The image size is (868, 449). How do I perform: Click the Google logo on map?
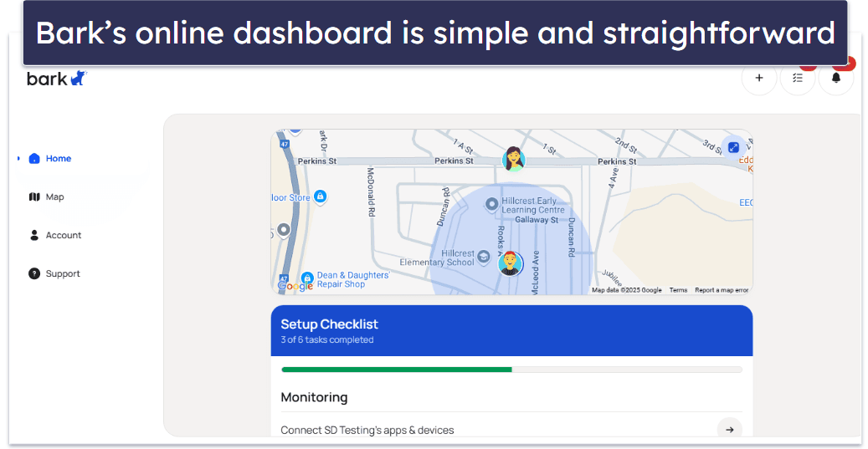point(295,286)
